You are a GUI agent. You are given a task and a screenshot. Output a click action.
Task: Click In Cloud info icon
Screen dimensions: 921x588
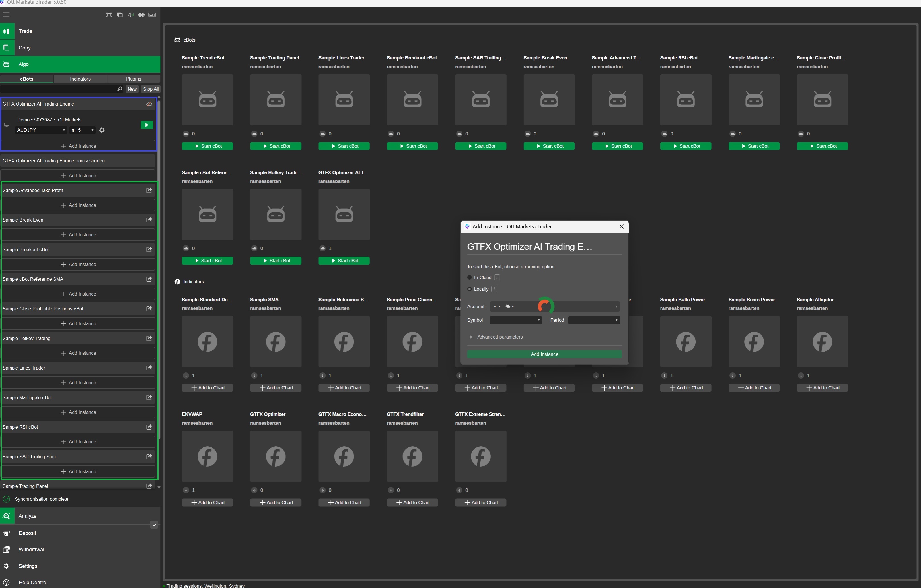click(x=497, y=278)
